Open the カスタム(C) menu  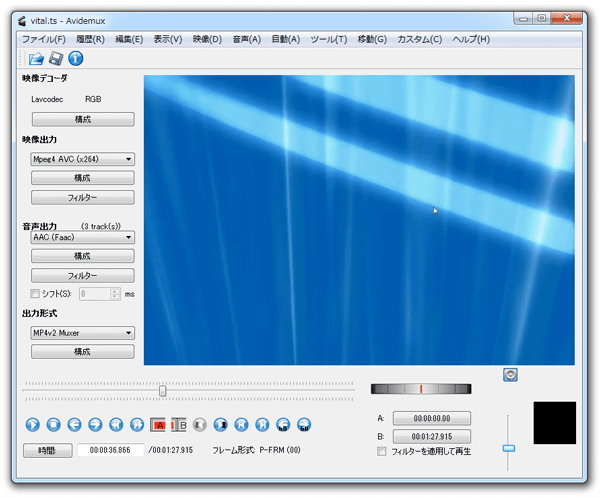tap(419, 39)
